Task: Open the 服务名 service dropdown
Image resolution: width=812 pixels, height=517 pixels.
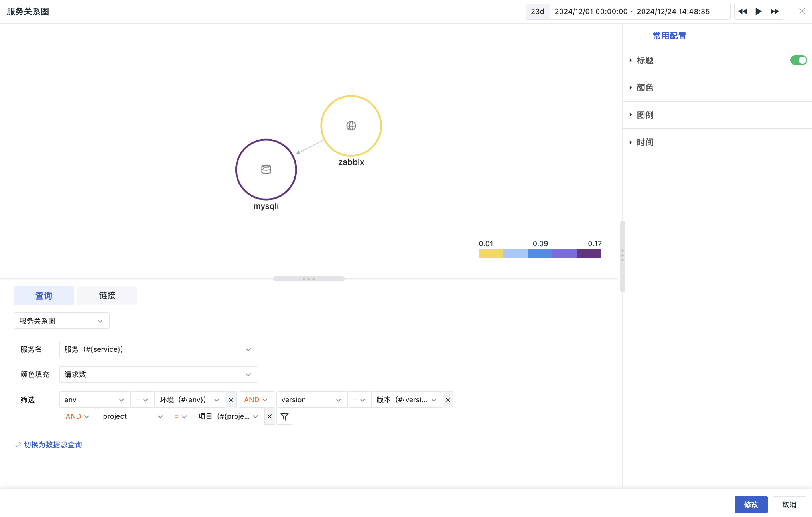Action: point(158,349)
